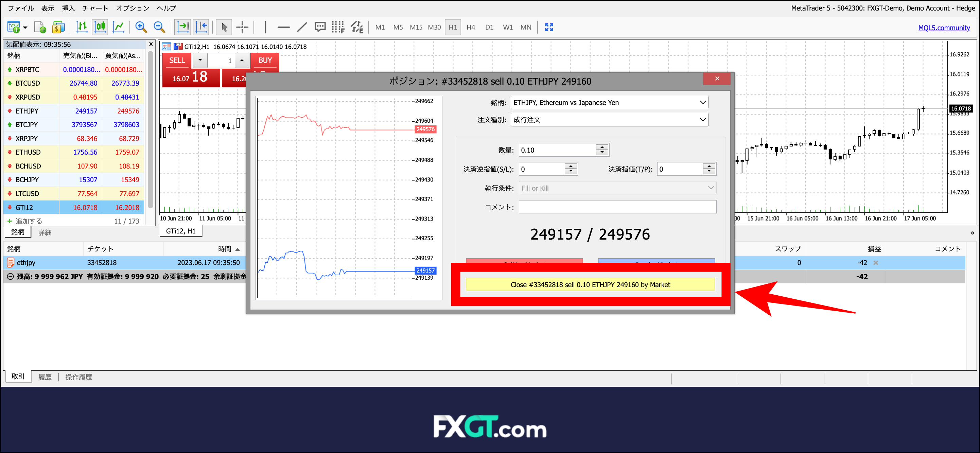Decrease one-click trading lot size

coord(200,60)
